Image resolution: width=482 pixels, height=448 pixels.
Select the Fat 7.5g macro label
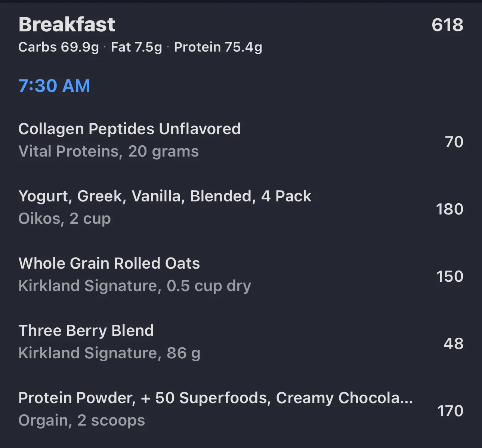[136, 47]
